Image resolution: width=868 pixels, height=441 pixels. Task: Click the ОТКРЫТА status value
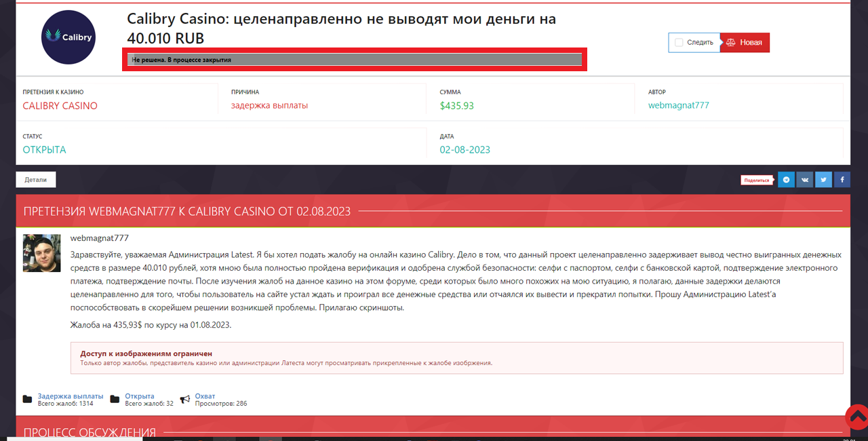point(45,150)
